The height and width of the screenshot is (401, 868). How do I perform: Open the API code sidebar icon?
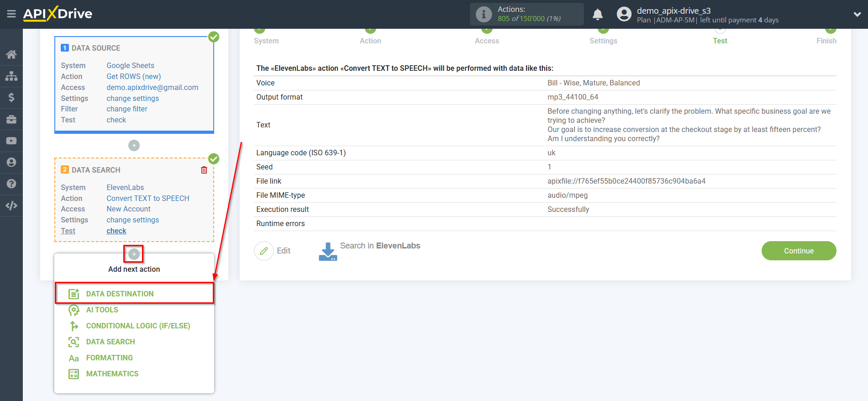11,206
